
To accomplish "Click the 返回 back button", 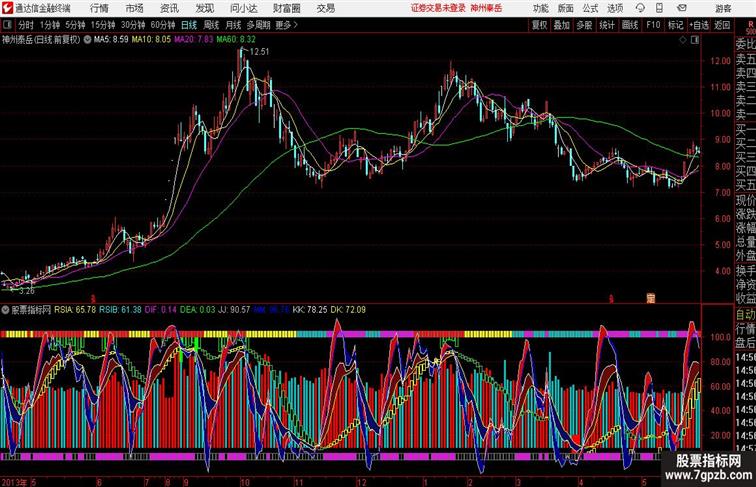I will pos(722,25).
